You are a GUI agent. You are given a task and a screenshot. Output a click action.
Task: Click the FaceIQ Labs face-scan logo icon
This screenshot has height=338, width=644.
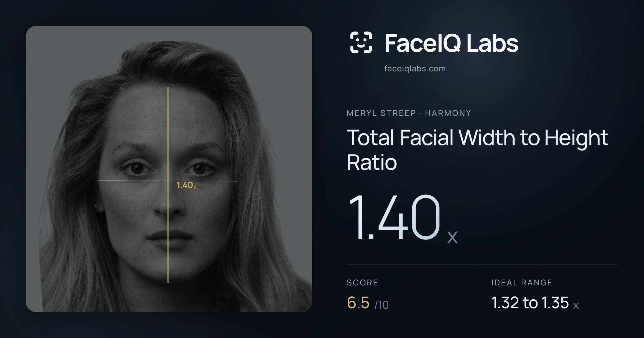point(361,42)
